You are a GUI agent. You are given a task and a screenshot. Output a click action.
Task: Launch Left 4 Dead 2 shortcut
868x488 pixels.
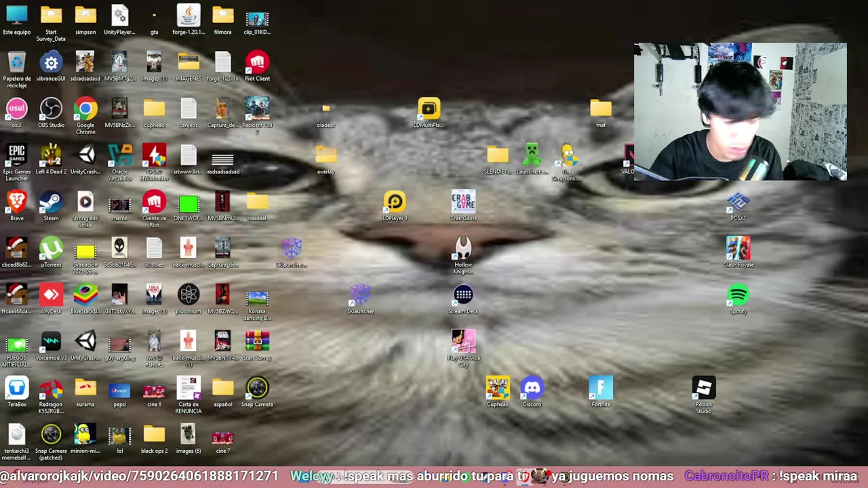pos(52,159)
